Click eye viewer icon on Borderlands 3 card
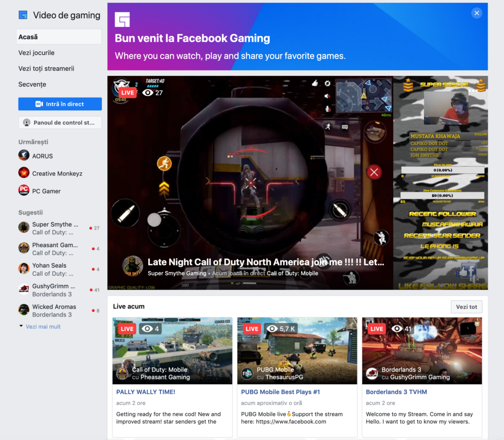Image resolution: width=504 pixels, height=440 pixels. pos(397,329)
